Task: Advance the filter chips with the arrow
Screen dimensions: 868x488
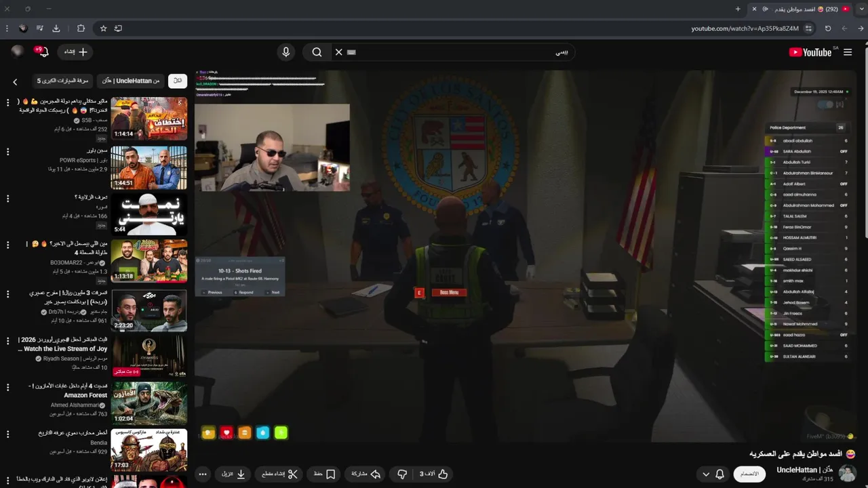Action: 15,82
